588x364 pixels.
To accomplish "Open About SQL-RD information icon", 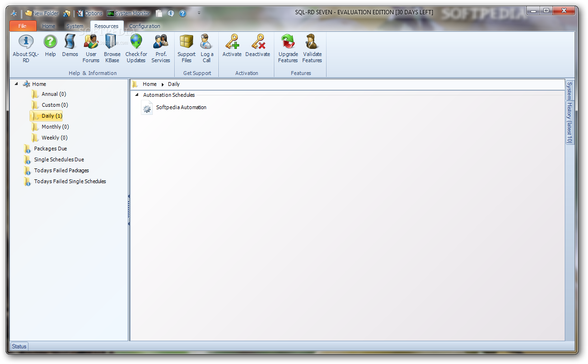I will tap(26, 48).
